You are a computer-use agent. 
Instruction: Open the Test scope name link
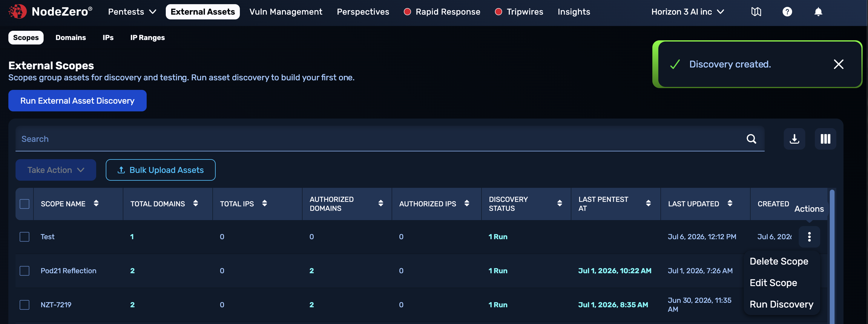[47, 237]
